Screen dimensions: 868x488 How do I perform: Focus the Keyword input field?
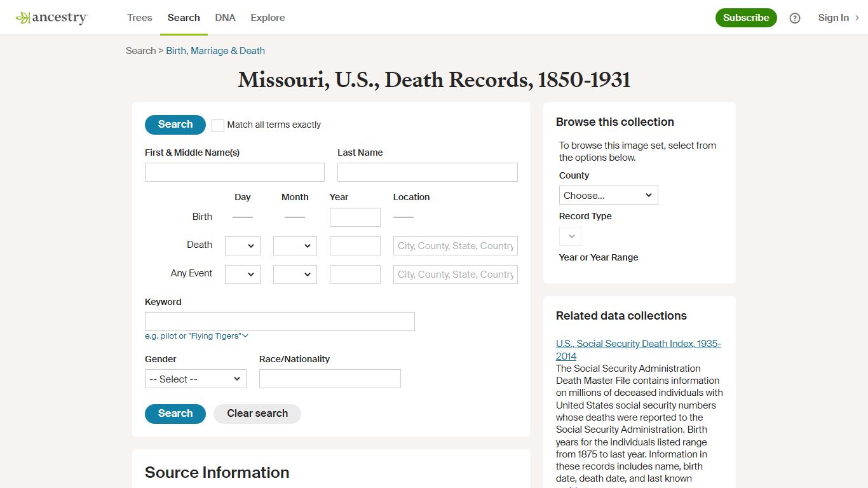pos(280,322)
